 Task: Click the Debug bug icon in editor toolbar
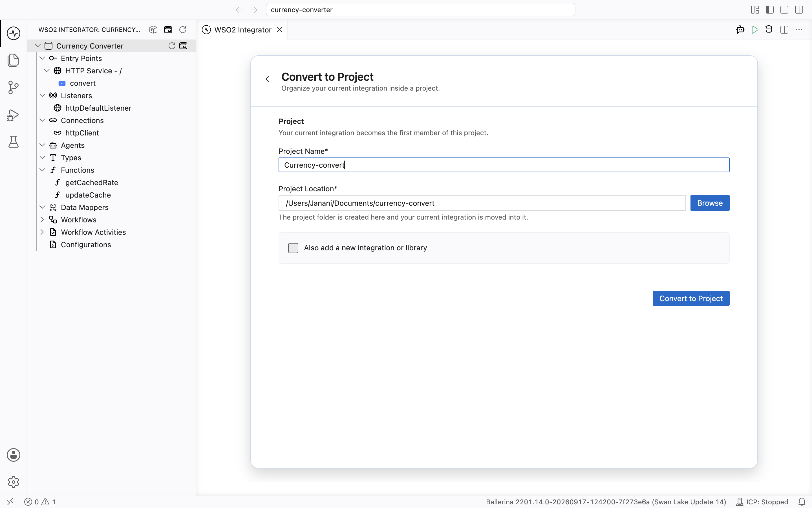pyautogui.click(x=769, y=30)
